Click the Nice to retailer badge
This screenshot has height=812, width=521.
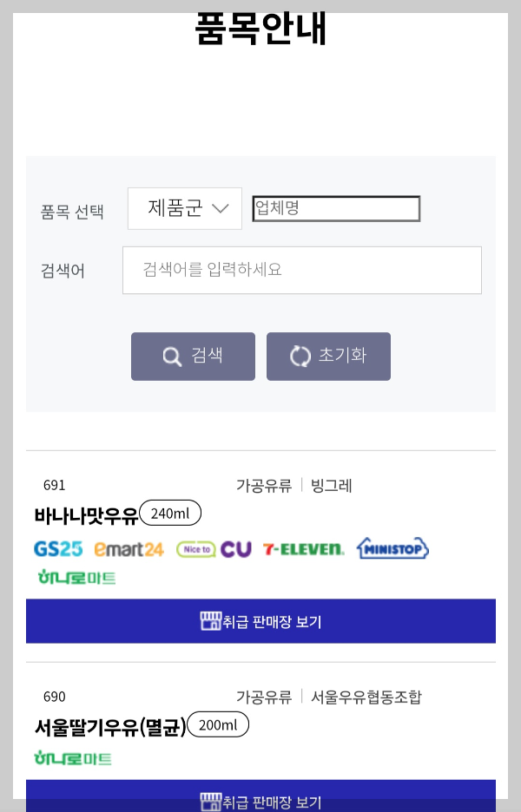pyautogui.click(x=195, y=548)
